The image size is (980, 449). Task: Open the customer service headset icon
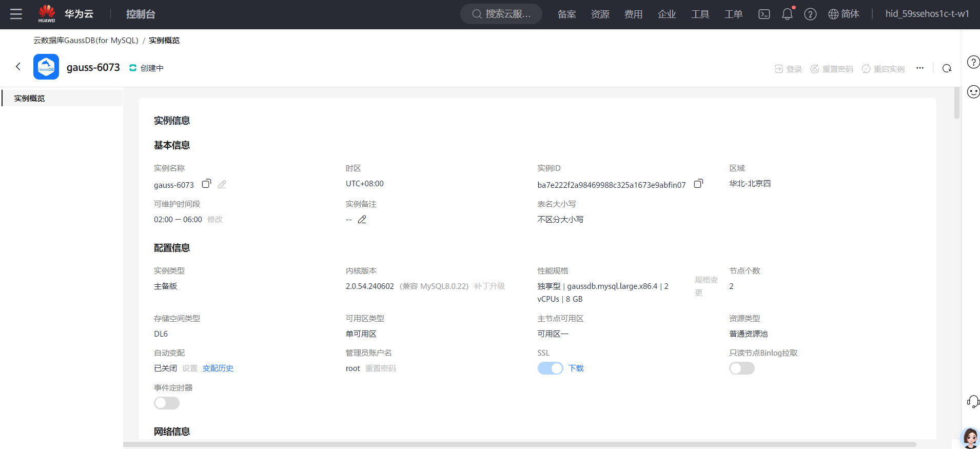tap(973, 401)
